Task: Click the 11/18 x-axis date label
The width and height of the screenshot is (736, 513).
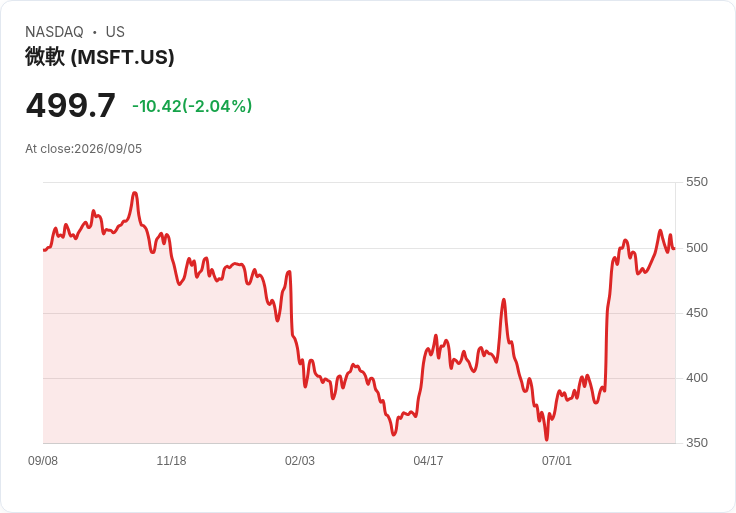Action: click(x=171, y=461)
